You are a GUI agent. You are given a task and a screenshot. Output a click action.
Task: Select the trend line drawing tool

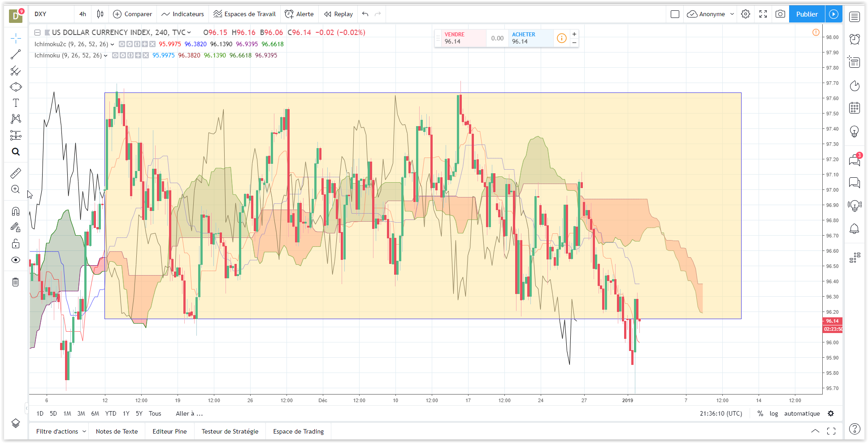(x=16, y=54)
